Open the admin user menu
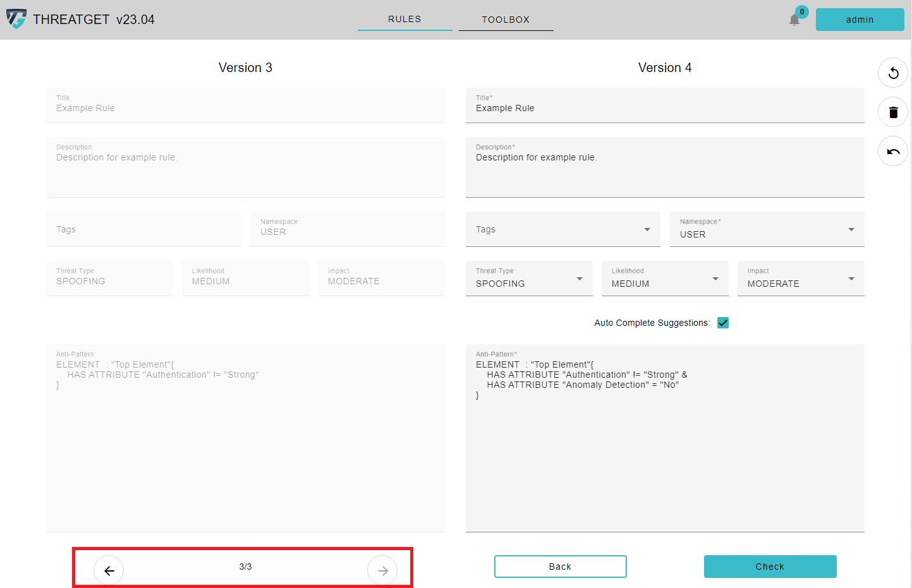Screen dimensions: 912x588 (x=860, y=20)
